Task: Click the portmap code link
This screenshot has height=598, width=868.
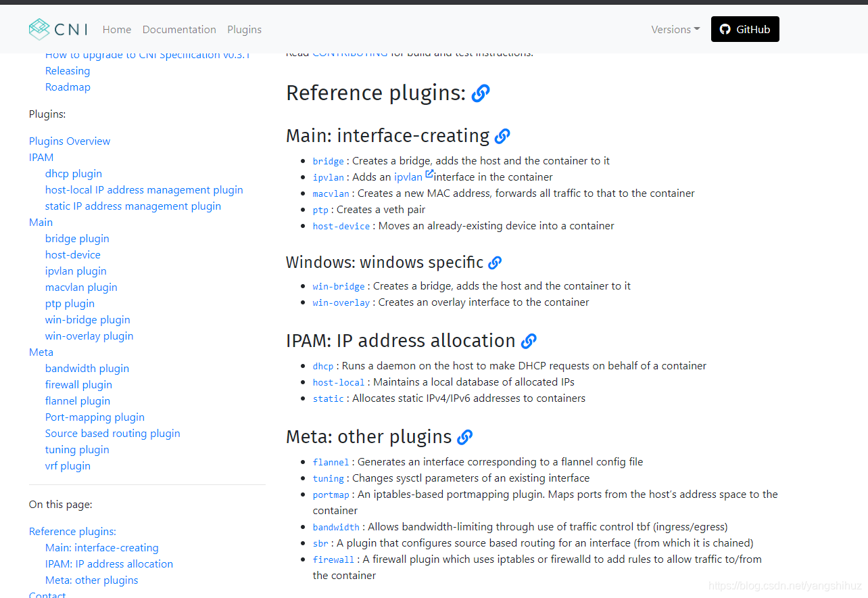Action: (x=331, y=495)
